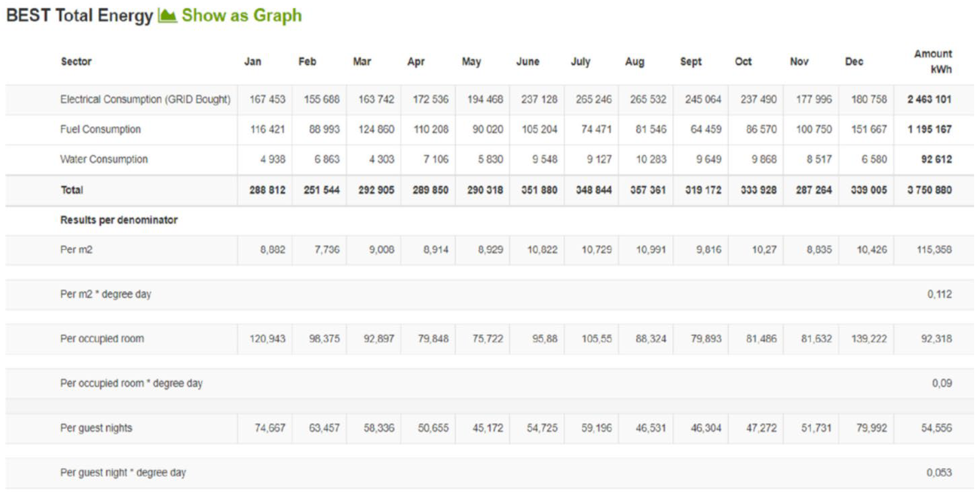This screenshot has height=494, width=980.
Task: Select the Electrical Consumption (GRID Bought) row label
Action: pyautogui.click(x=145, y=100)
